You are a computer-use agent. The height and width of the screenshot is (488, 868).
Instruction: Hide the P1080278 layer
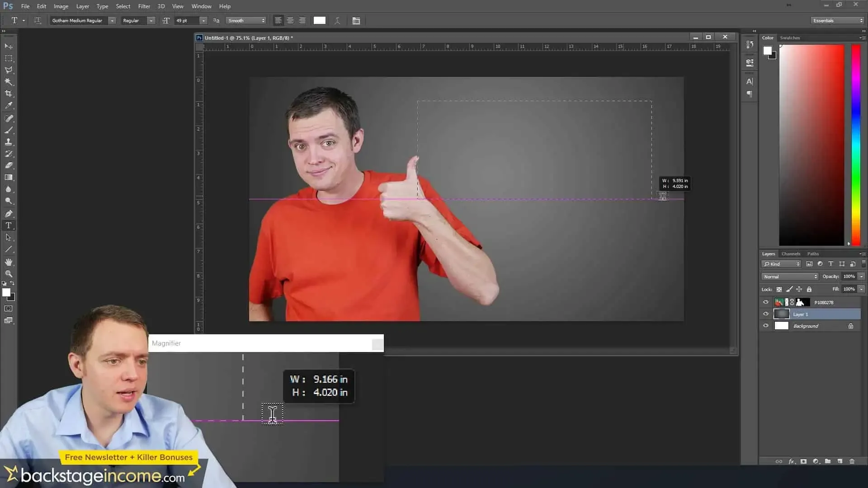tap(766, 302)
